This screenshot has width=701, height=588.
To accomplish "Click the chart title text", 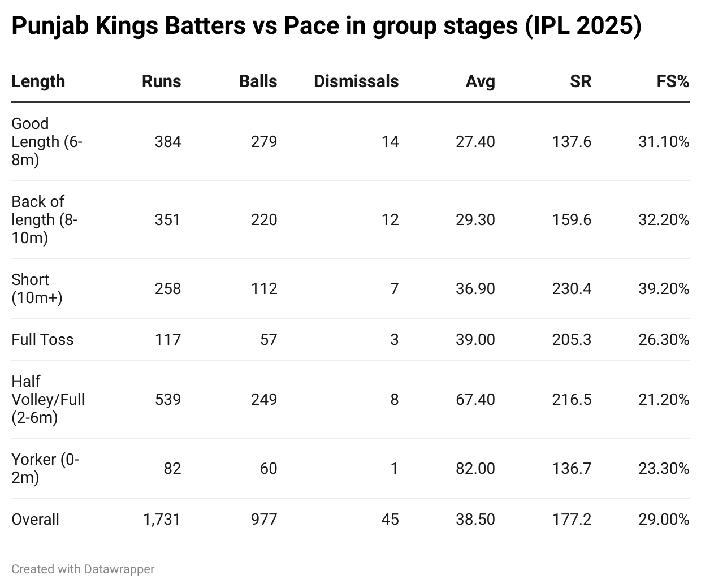I will click(326, 26).
